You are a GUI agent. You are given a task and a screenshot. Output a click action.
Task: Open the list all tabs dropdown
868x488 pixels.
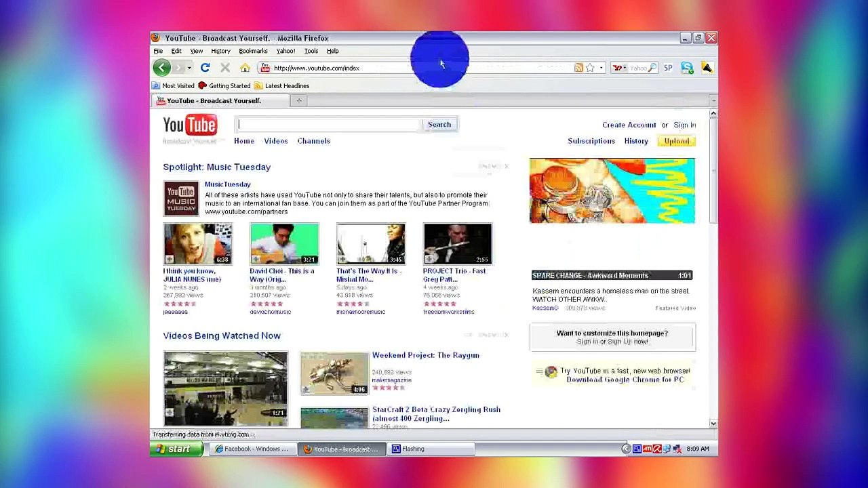coord(713,101)
